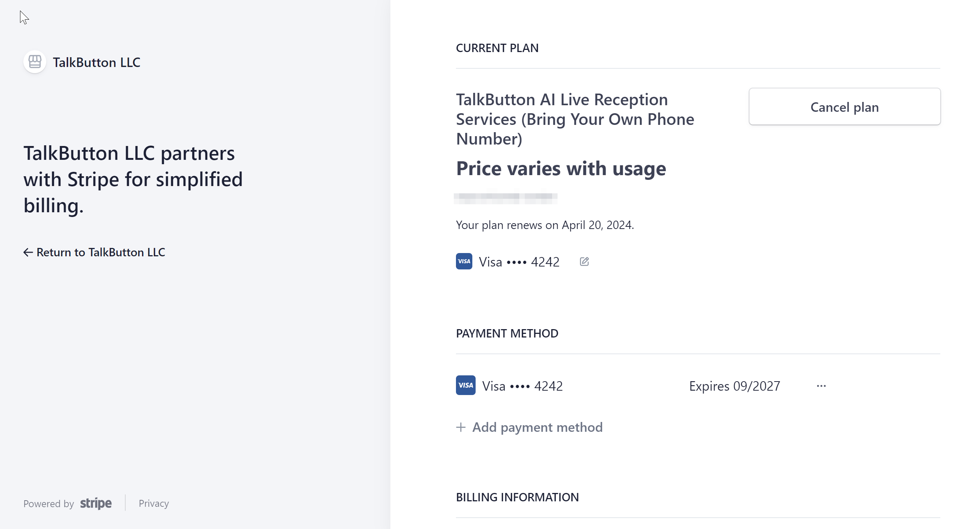
Task: Open the Privacy link in the footer
Action: 154,503
